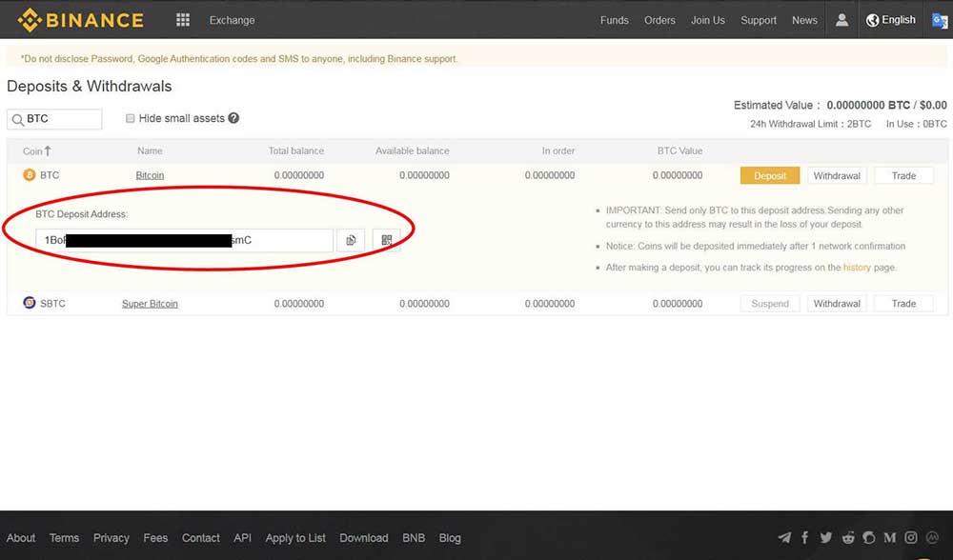Click the Trade button for SBTC
Screen dimensions: 953x560
pos(903,303)
